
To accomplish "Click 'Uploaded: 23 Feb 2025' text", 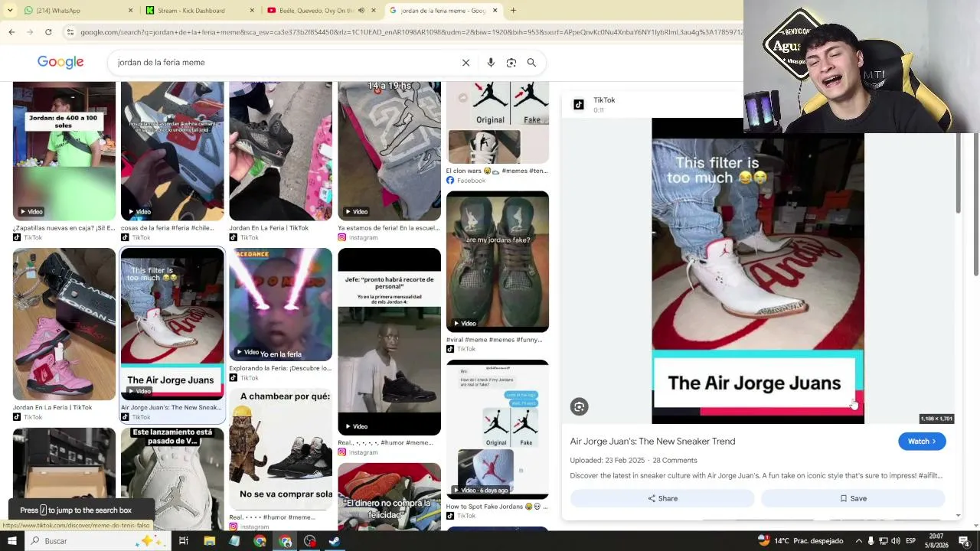I will [607, 461].
